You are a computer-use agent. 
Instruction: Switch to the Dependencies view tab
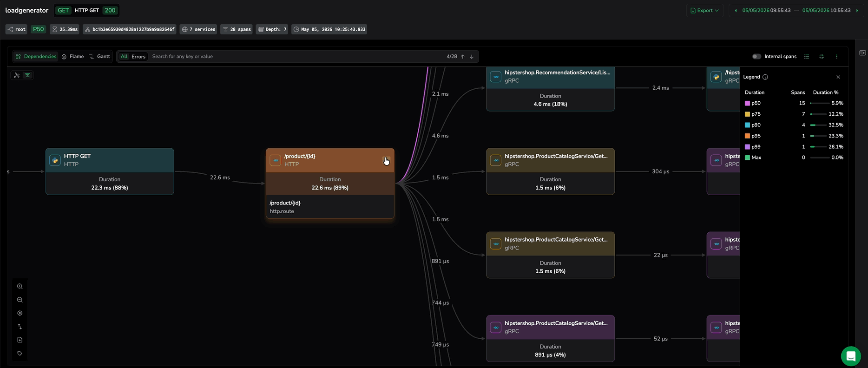click(x=36, y=57)
